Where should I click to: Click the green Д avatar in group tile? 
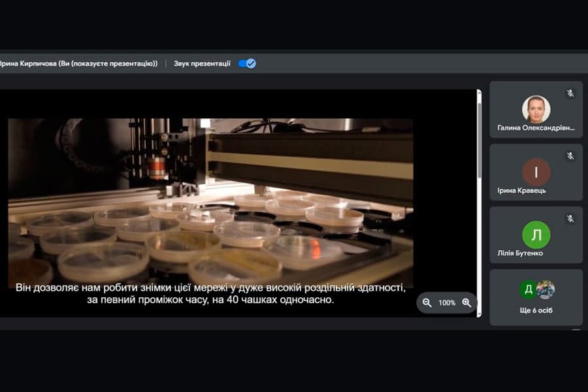tap(528, 289)
